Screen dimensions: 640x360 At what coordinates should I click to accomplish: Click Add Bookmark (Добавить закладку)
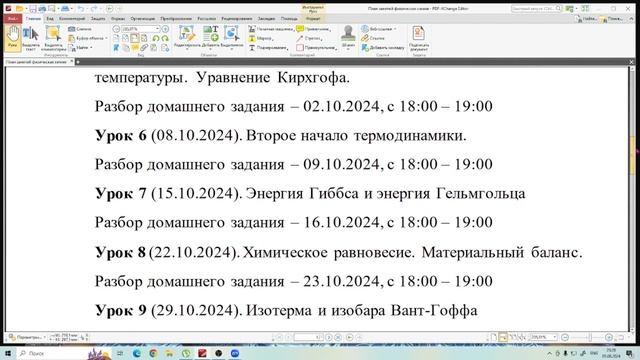(383, 48)
